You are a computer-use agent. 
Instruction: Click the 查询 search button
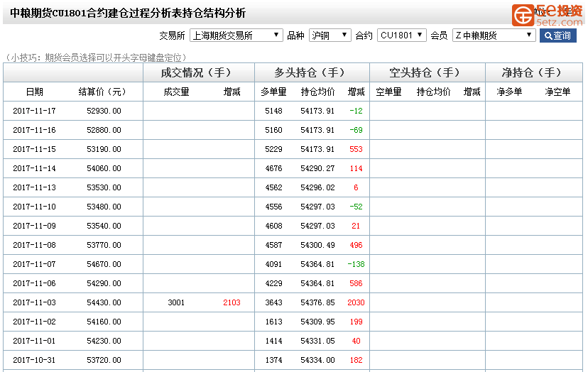[x=557, y=35]
